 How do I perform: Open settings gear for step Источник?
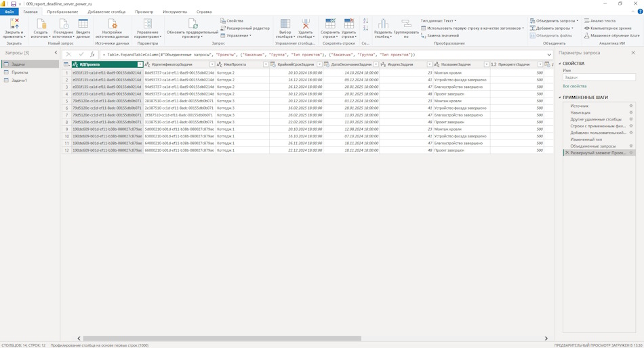[631, 106]
